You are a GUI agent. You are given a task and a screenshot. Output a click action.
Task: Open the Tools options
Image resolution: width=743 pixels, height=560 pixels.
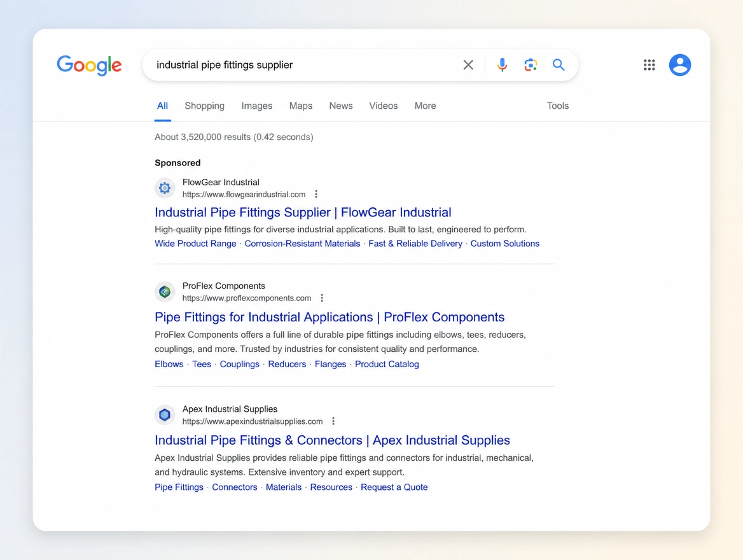(x=558, y=106)
